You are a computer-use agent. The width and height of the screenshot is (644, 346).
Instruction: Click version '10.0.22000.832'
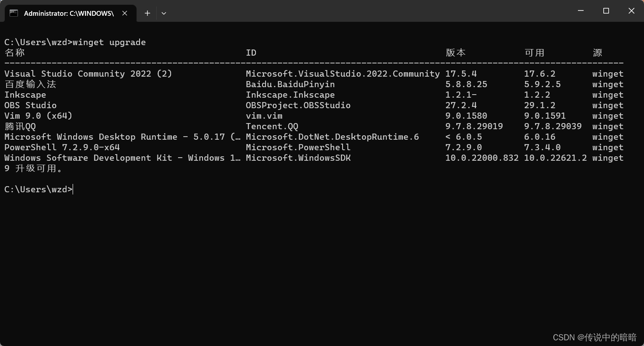pos(482,158)
